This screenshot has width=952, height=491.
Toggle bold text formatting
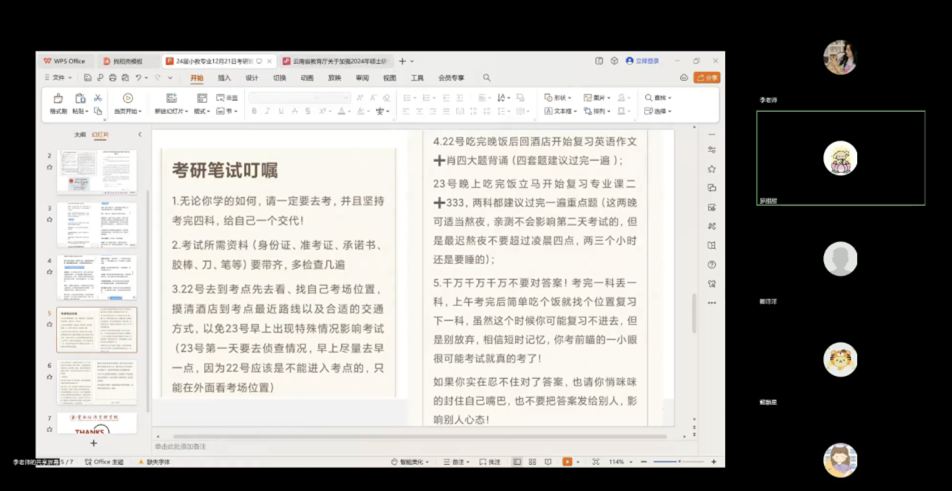point(255,112)
